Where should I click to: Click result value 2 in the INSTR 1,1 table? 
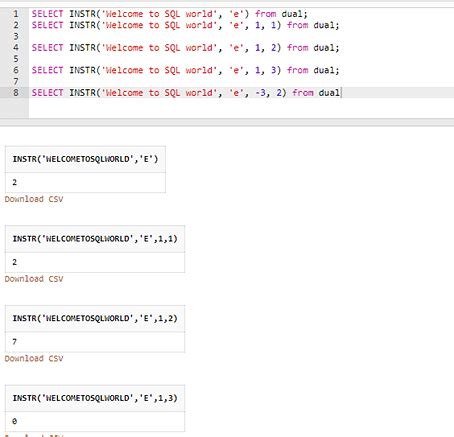(x=14, y=262)
